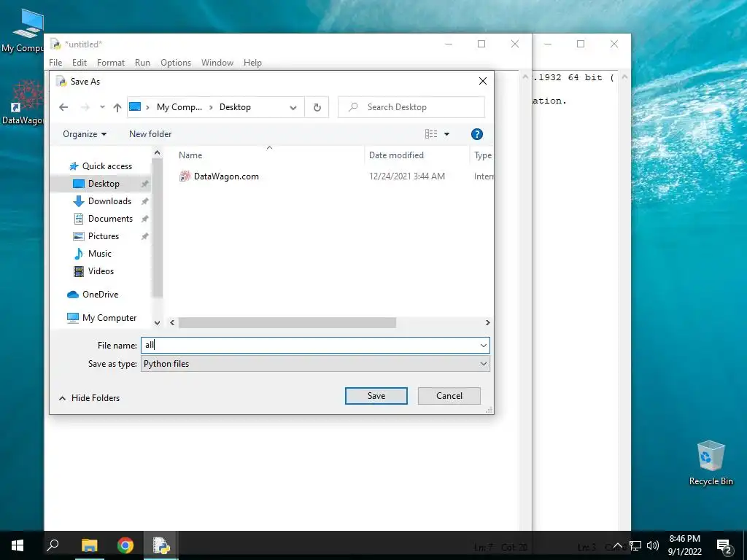Click the network status tray icon
The width and height of the screenshot is (747, 560).
[x=635, y=545]
